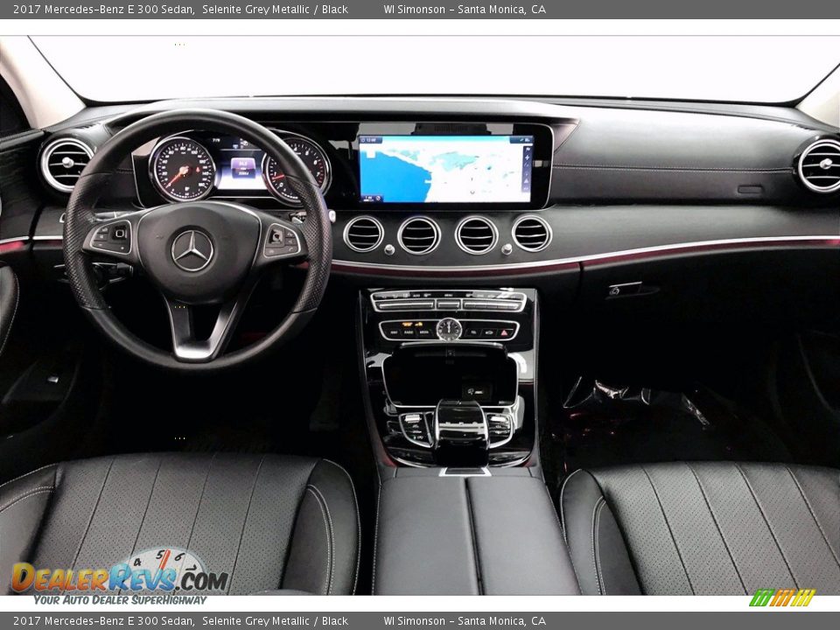Tap the right steering wheel touchpad control
840x630 pixels.
(x=278, y=236)
